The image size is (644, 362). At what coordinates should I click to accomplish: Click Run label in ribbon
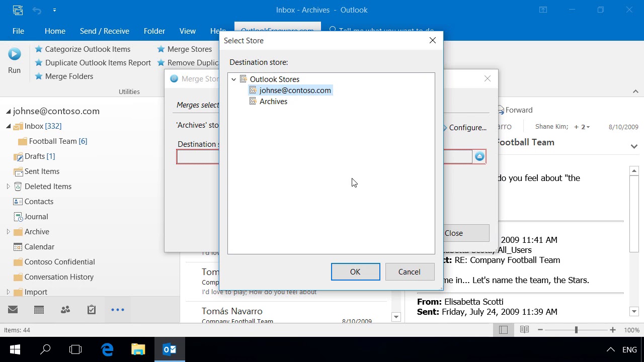pyautogui.click(x=14, y=70)
